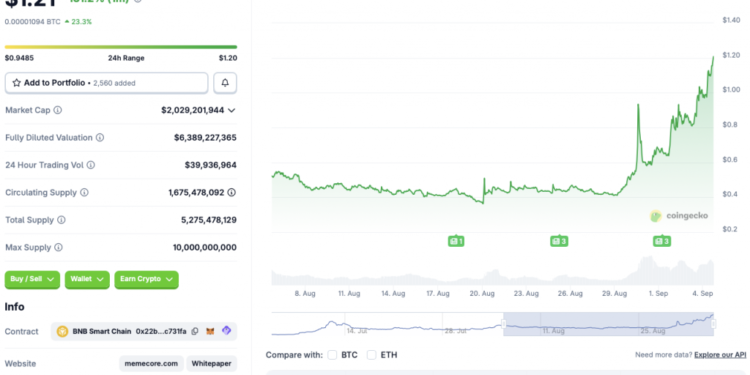The height and width of the screenshot is (375, 750).
Task: Open the Max Supply info icon
Action: coord(58,248)
